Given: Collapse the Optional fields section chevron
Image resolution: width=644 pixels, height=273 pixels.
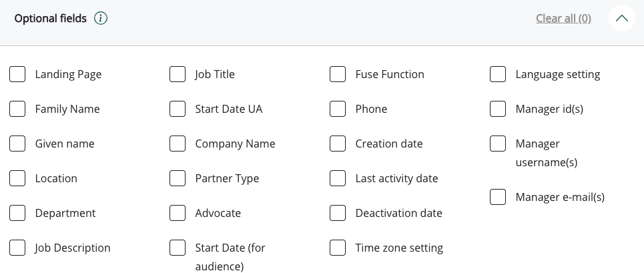Looking at the screenshot, I should (621, 19).
